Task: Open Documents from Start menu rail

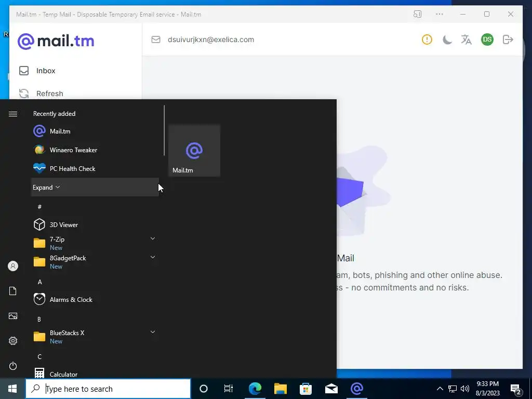Action: pos(13,291)
